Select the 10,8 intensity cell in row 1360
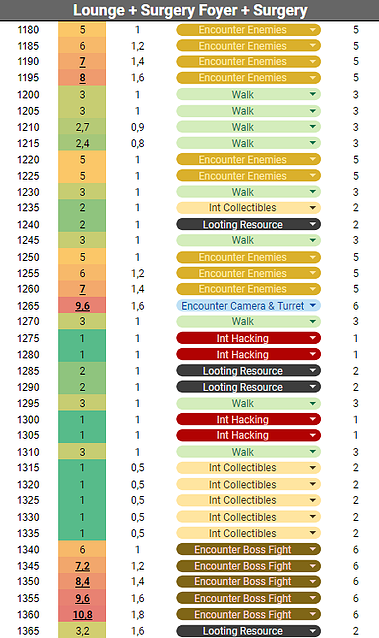 coord(82,614)
